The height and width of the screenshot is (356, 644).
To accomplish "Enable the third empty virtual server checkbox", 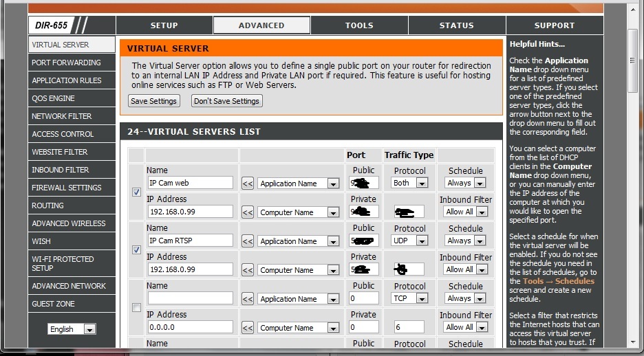I will 136,307.
